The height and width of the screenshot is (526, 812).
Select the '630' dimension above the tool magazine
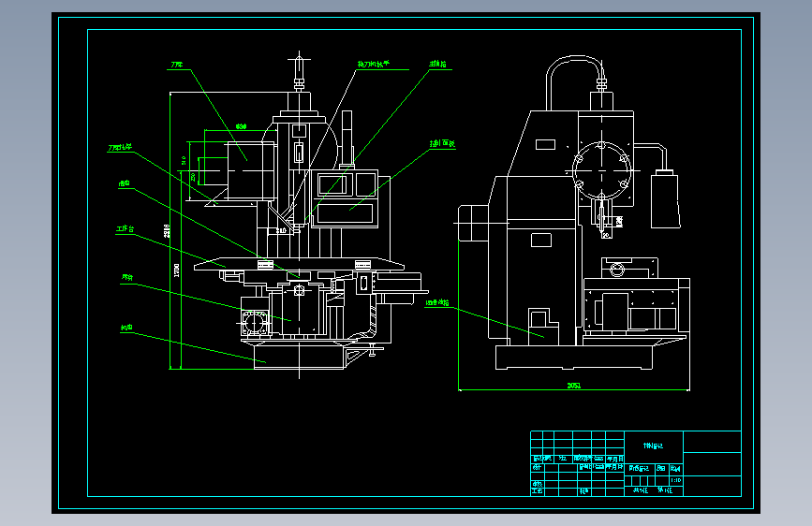click(242, 126)
